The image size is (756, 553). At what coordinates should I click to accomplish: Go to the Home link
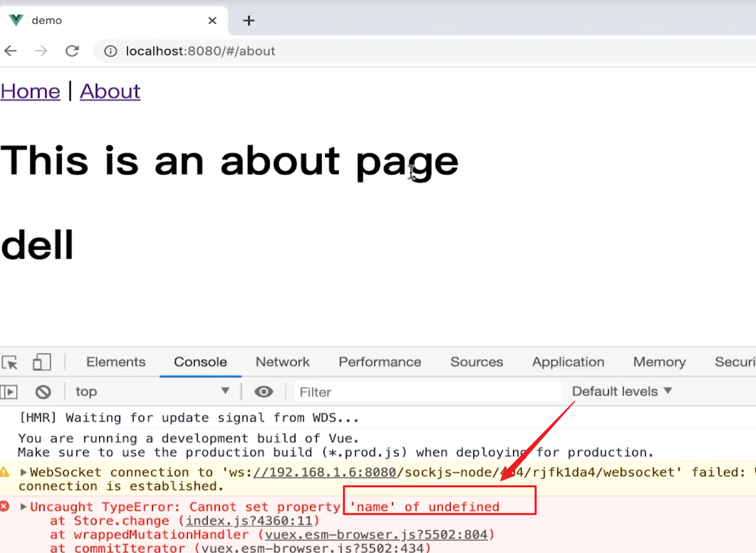pyautogui.click(x=30, y=91)
